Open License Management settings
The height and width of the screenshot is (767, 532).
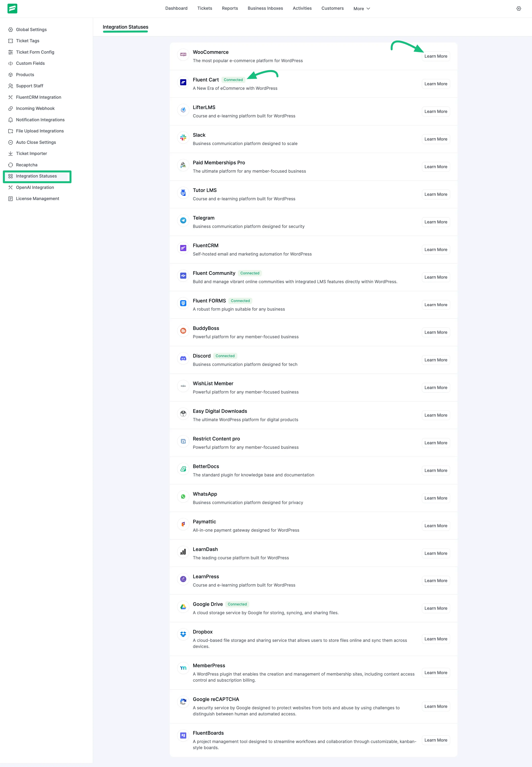coord(37,198)
